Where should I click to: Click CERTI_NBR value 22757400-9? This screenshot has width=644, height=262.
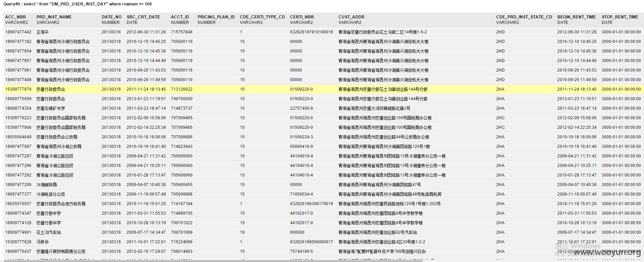(x=301, y=108)
